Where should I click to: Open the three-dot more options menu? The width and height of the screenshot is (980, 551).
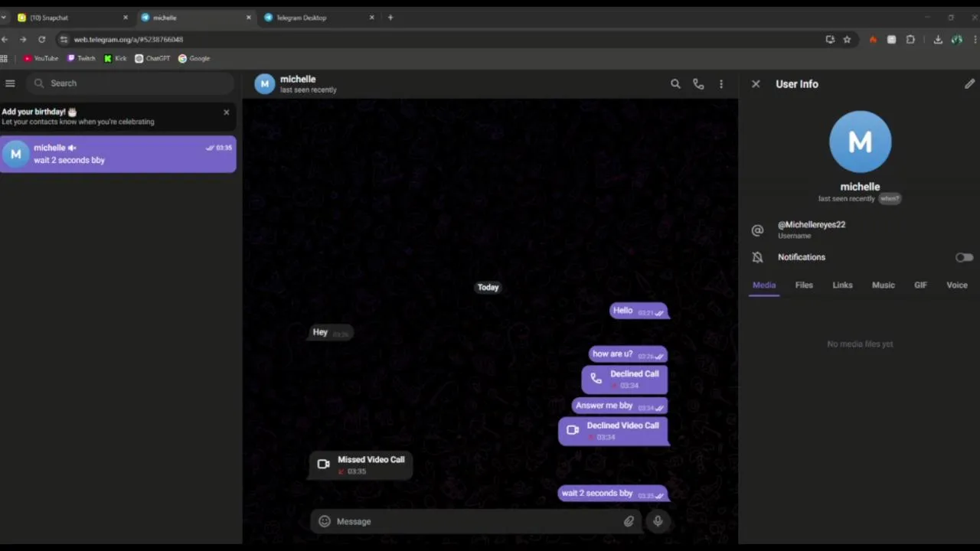coord(721,84)
